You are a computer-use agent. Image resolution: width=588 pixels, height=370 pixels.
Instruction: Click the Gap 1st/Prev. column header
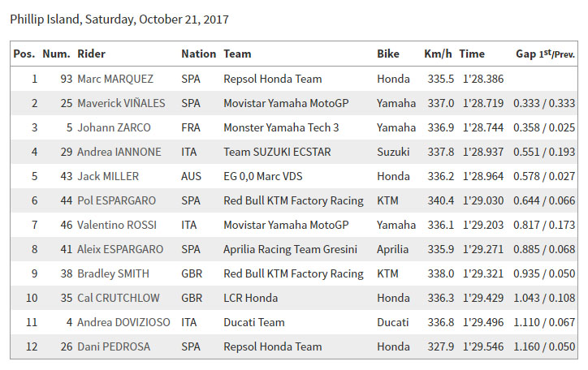[545, 54]
